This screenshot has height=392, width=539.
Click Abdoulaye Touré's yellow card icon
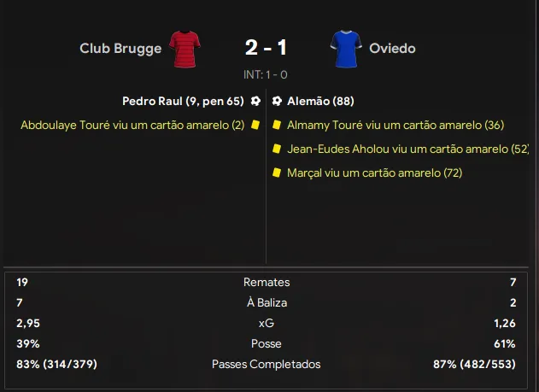click(x=255, y=125)
